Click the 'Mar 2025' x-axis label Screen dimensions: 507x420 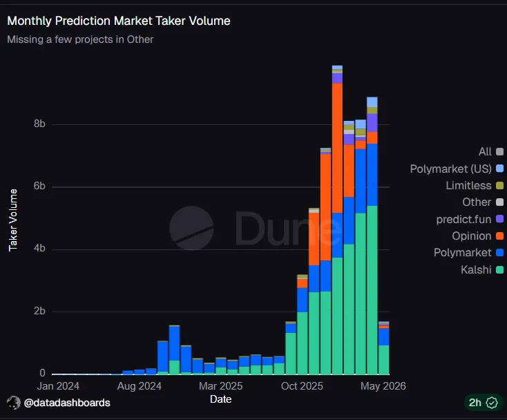pyautogui.click(x=220, y=386)
